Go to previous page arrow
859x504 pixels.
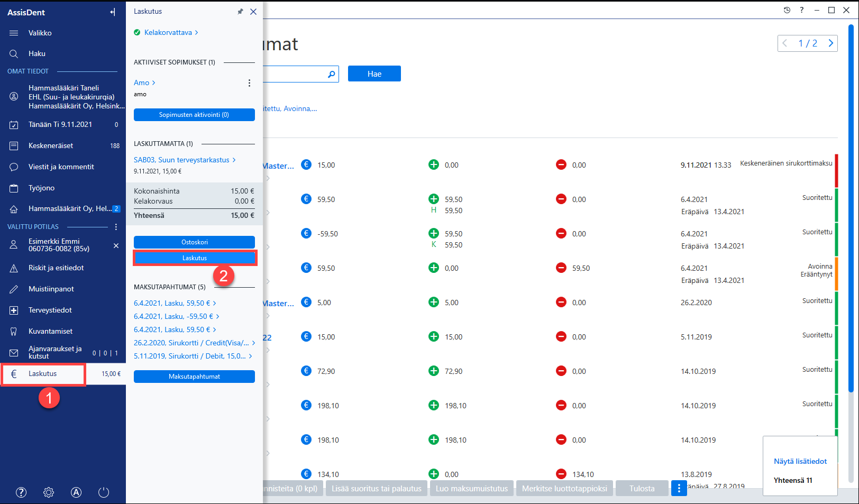click(x=785, y=43)
